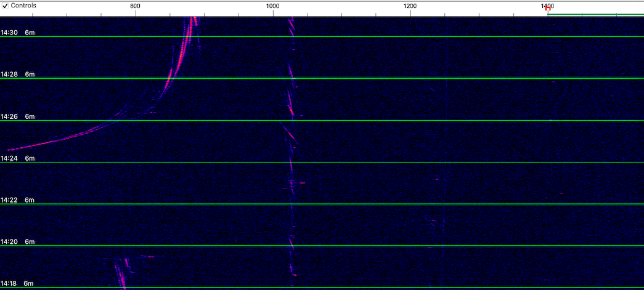Click the green Rx bandwidth bar on scale
Screen dimensions: 644x290
click(596, 14)
